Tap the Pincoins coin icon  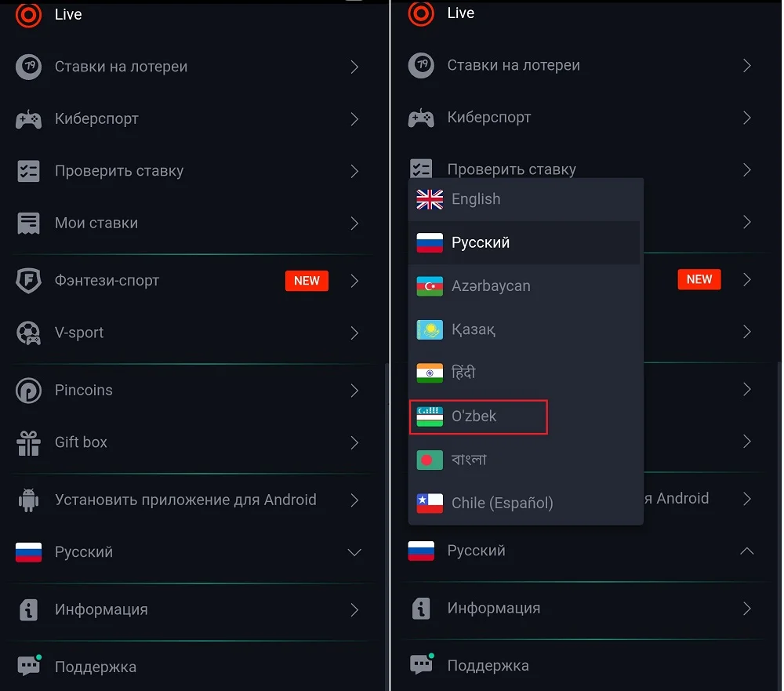[28, 391]
